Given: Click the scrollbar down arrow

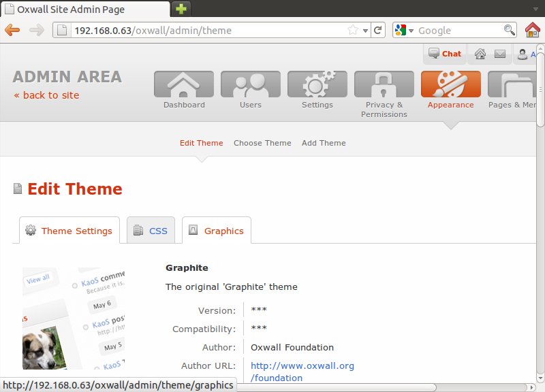Looking at the screenshot, I should coord(540,378).
